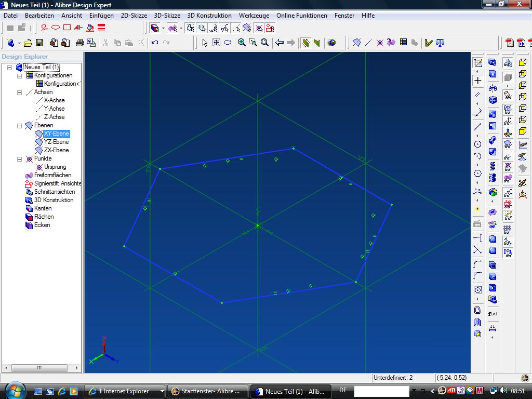Open the Bearbeiten menu
Viewport: 532px width, 399px height.
coord(39,15)
